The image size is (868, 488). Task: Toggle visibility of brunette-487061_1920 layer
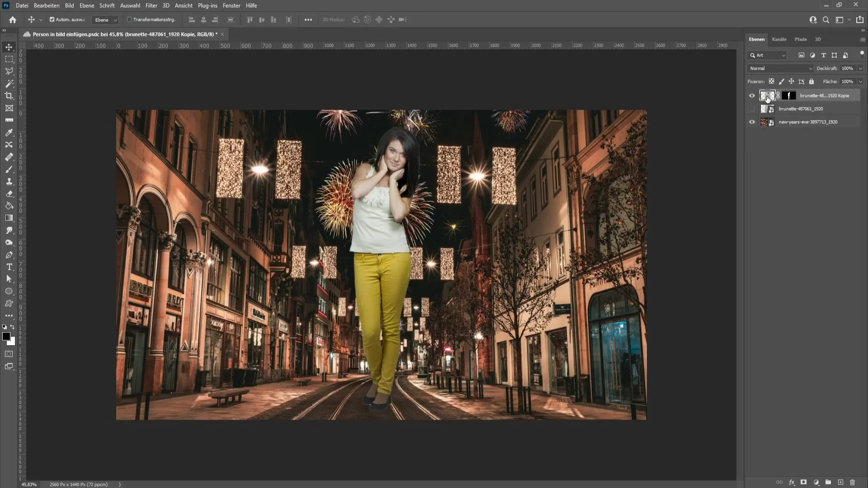point(752,108)
